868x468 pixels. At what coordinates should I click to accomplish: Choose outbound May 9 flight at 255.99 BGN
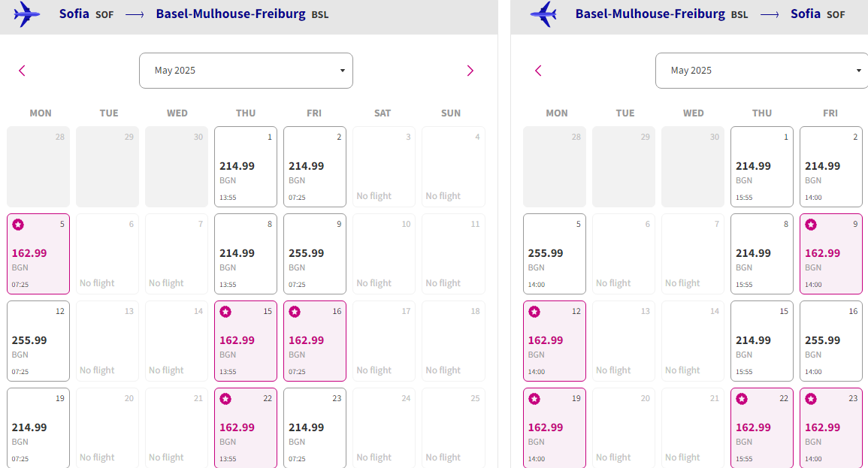pos(315,254)
